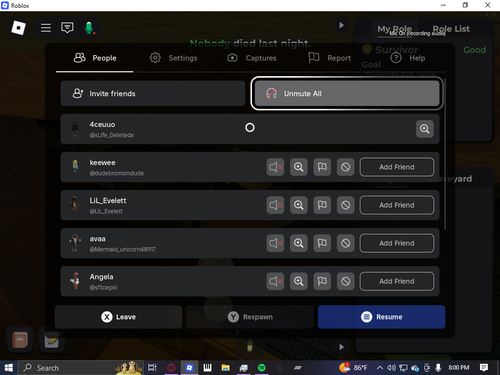500x375 pixels.
Task: Click the Resume button
Action: tap(381, 317)
